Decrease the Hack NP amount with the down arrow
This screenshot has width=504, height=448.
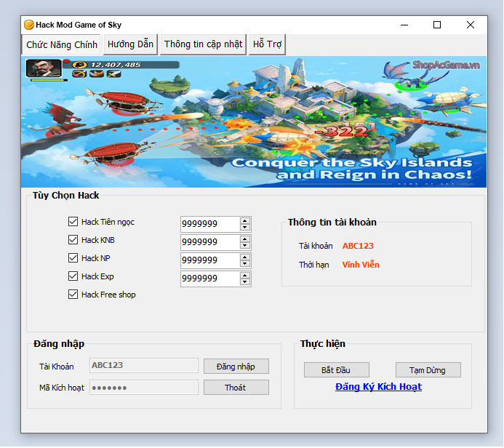click(245, 264)
